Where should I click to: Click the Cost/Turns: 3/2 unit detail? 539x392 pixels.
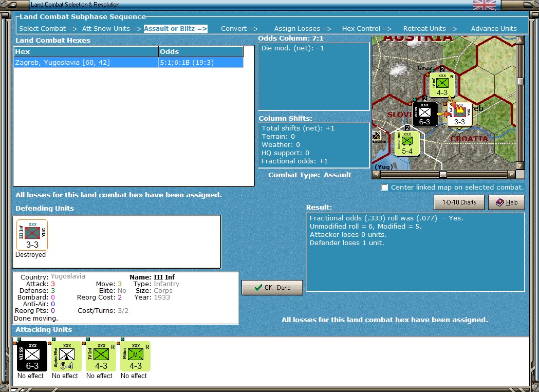click(103, 310)
